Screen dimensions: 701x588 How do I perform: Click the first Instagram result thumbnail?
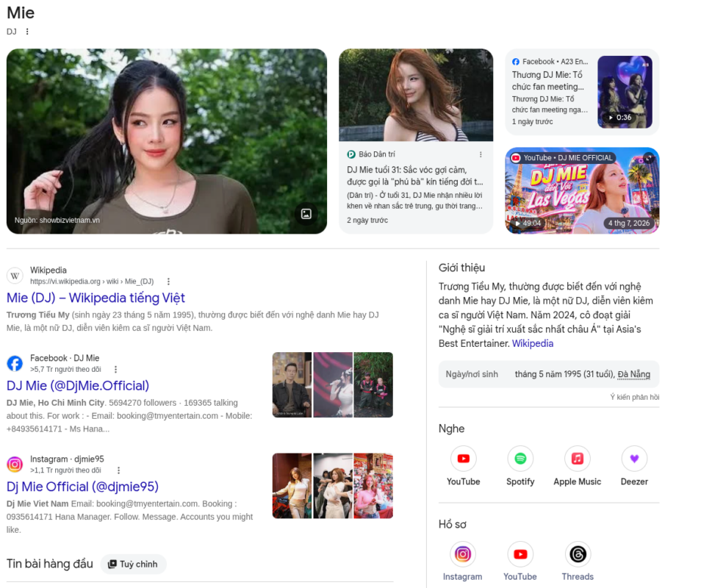[x=292, y=486]
